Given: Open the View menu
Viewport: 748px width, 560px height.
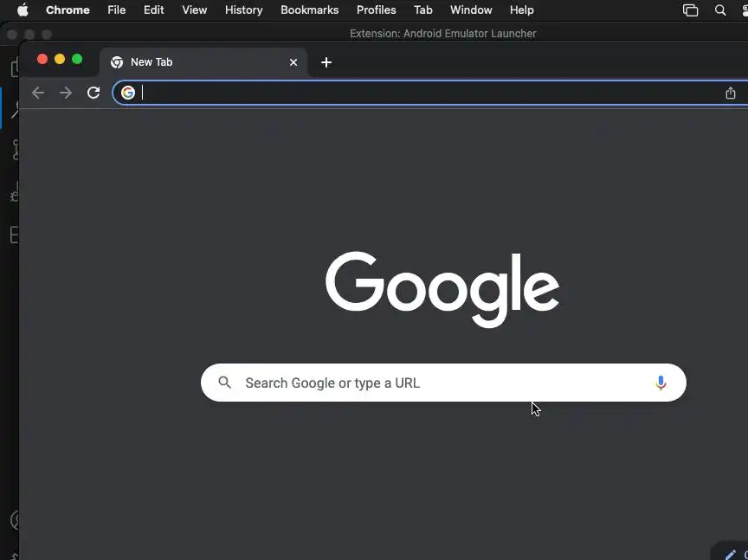Looking at the screenshot, I should coord(194,10).
